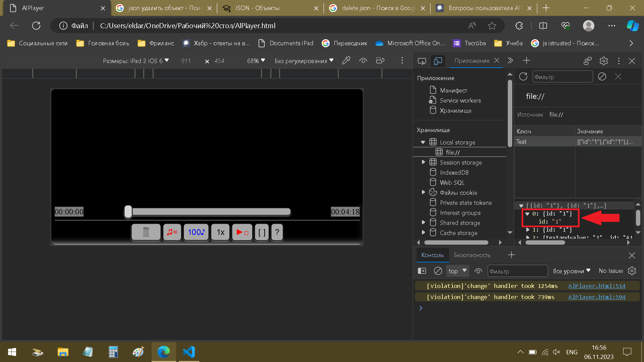Click the 1x playback speed button

(x=220, y=232)
